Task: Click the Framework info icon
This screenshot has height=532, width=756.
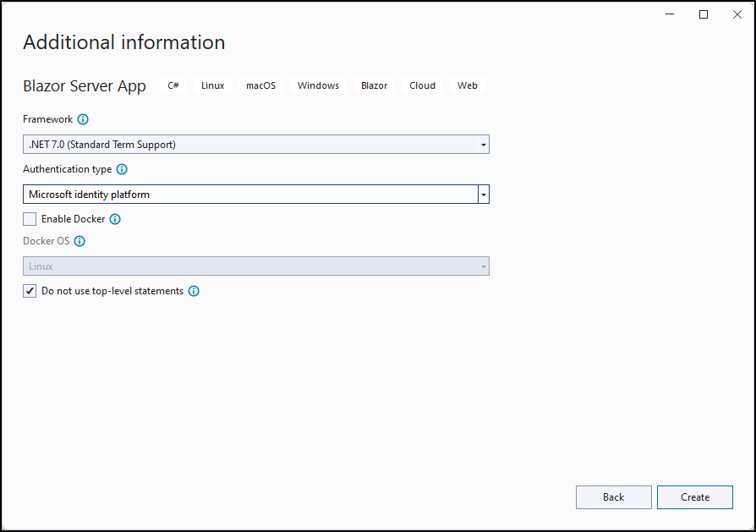Action: (x=83, y=119)
